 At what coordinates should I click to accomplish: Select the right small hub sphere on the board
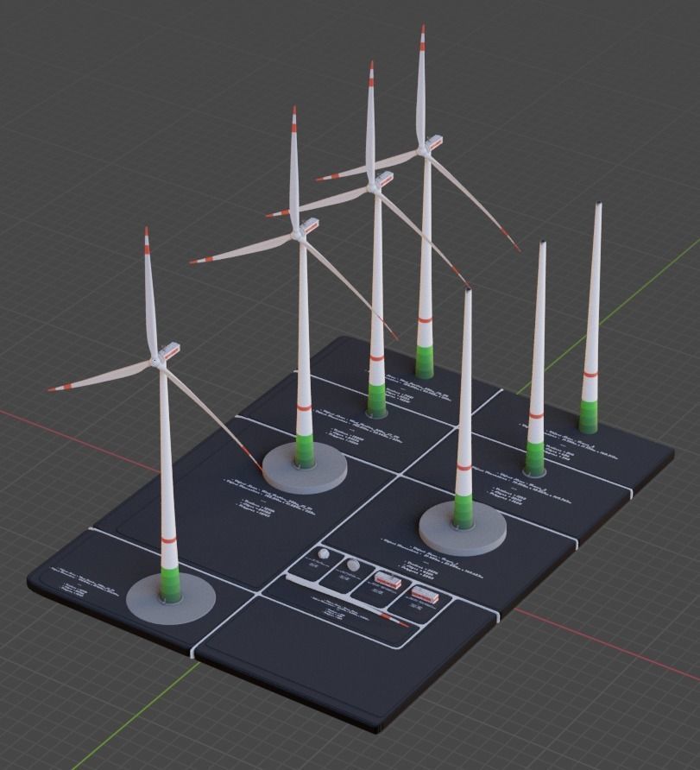coord(353,565)
